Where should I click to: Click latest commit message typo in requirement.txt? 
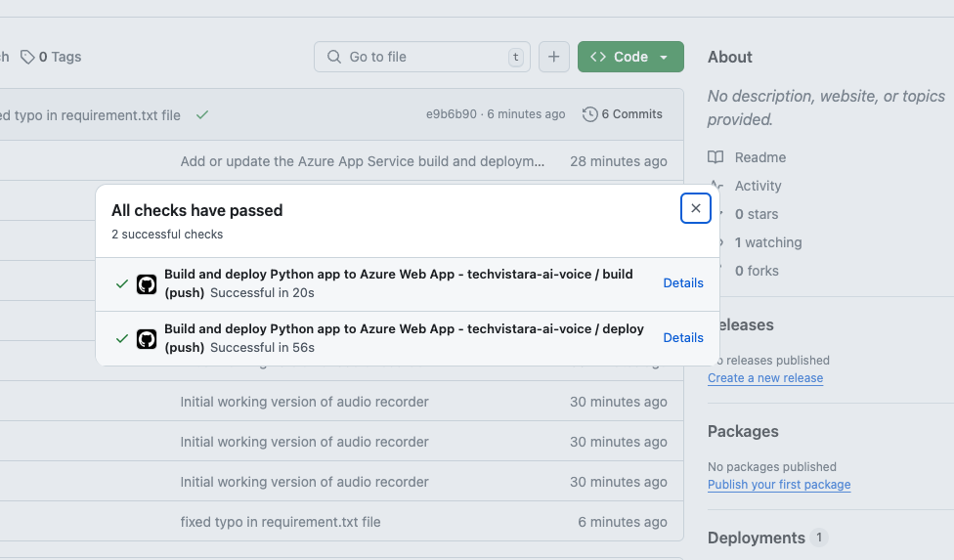pos(90,115)
